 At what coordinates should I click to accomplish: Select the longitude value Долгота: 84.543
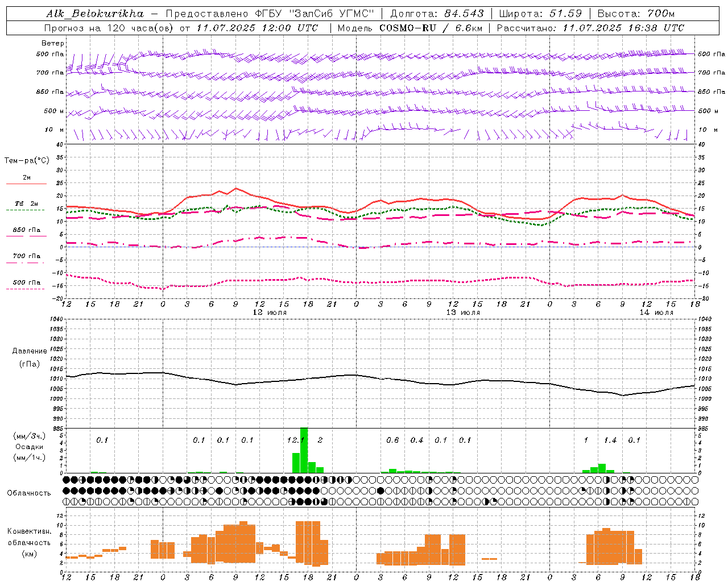(436, 14)
